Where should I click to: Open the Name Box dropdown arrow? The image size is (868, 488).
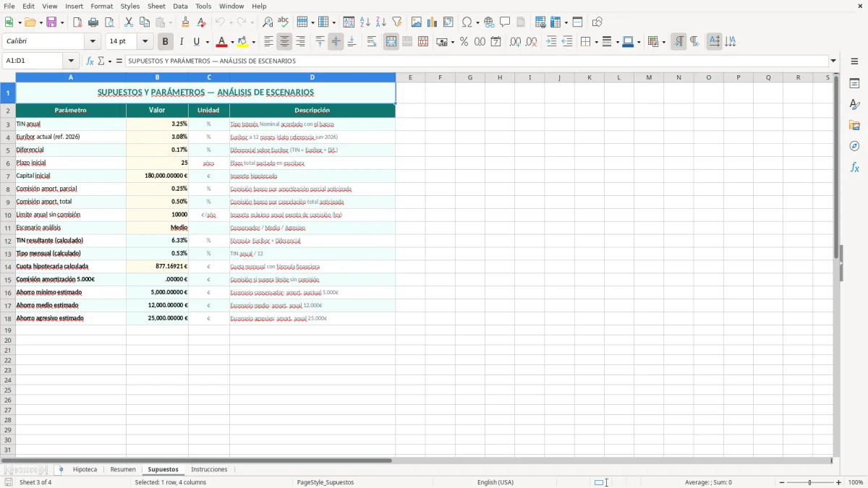click(71, 61)
